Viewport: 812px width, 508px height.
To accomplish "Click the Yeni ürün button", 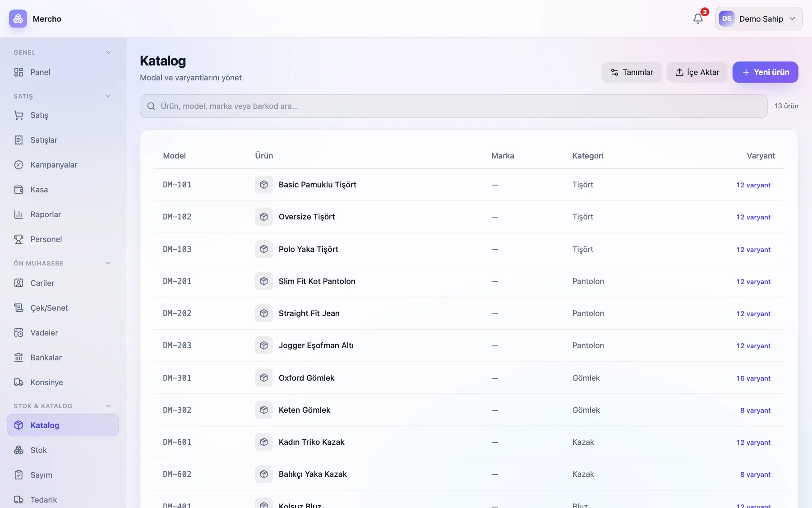I will 765,72.
